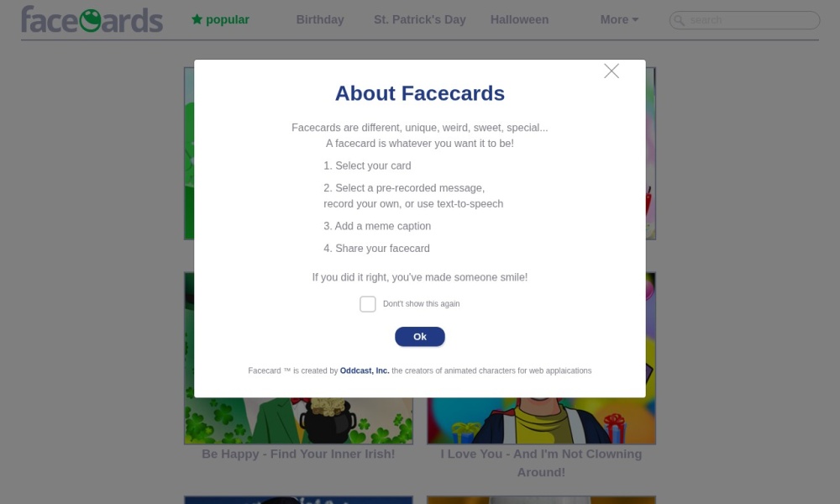Expand the More dropdown menu
The image size is (840, 504).
pyautogui.click(x=619, y=19)
